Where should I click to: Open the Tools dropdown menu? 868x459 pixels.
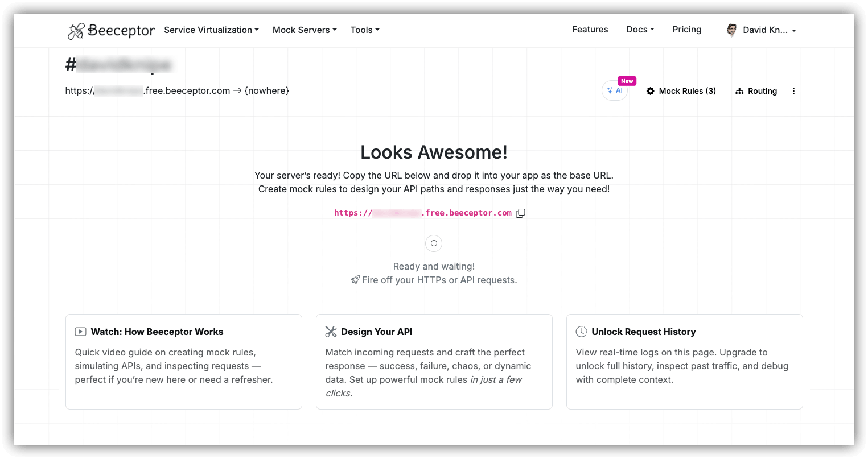pyautogui.click(x=365, y=30)
